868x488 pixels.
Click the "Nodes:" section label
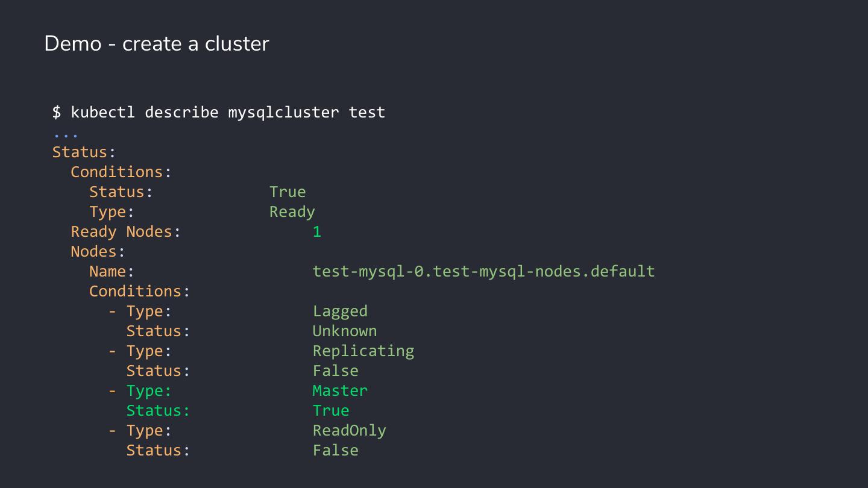point(98,251)
